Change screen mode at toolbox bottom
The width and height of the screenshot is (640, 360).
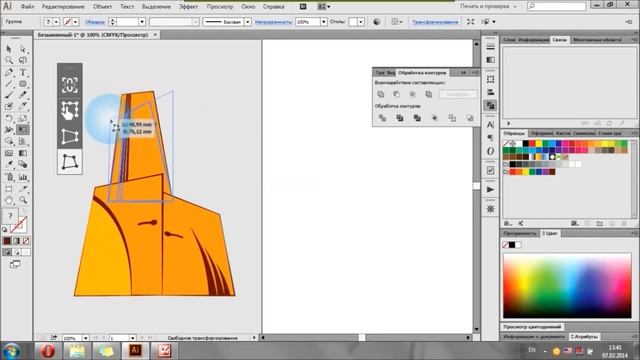(15, 264)
